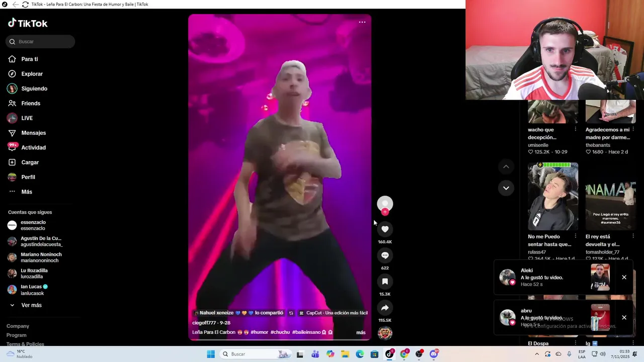Open the Para ti feed
The height and width of the screenshot is (362, 644).
pos(29,59)
